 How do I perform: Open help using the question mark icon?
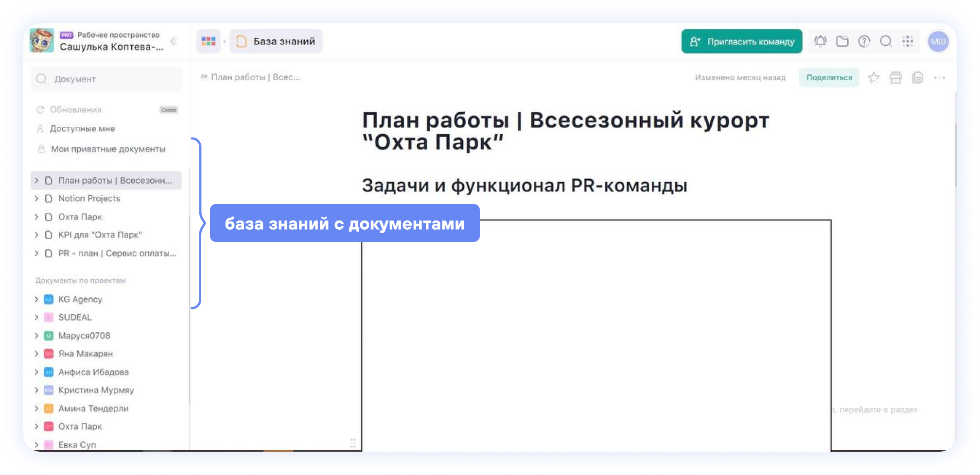(864, 41)
